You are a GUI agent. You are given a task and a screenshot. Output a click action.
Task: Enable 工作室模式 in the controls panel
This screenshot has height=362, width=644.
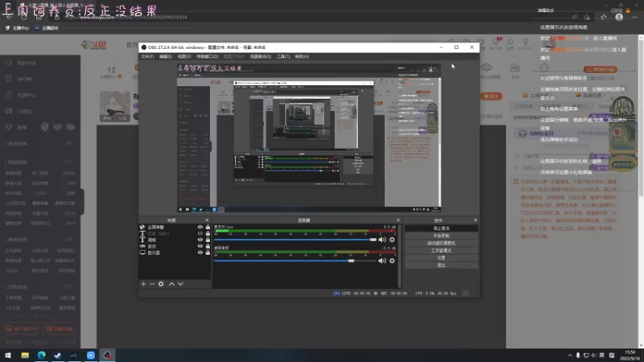[x=441, y=250]
